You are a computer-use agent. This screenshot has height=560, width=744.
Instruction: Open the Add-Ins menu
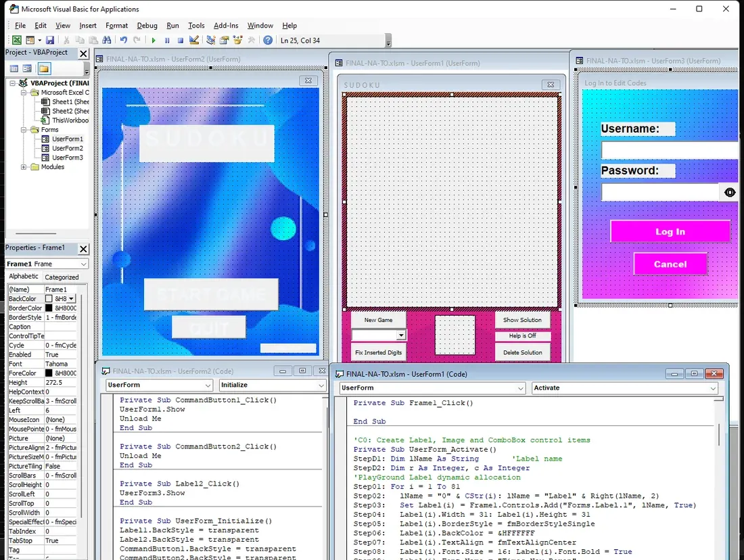[226, 26]
